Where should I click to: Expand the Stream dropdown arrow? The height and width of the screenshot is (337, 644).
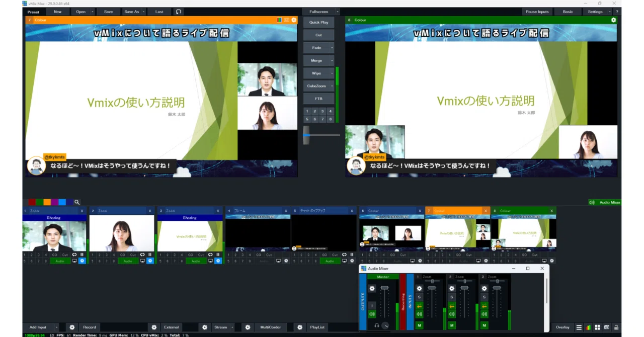coord(232,327)
